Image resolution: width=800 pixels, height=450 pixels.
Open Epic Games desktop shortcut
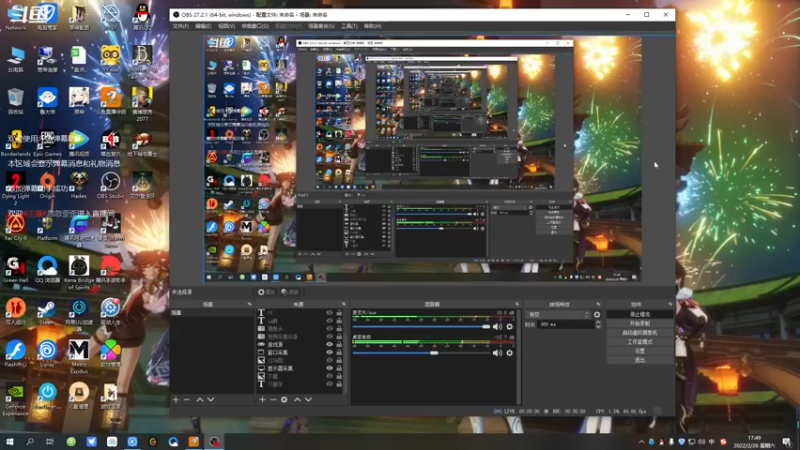47,143
